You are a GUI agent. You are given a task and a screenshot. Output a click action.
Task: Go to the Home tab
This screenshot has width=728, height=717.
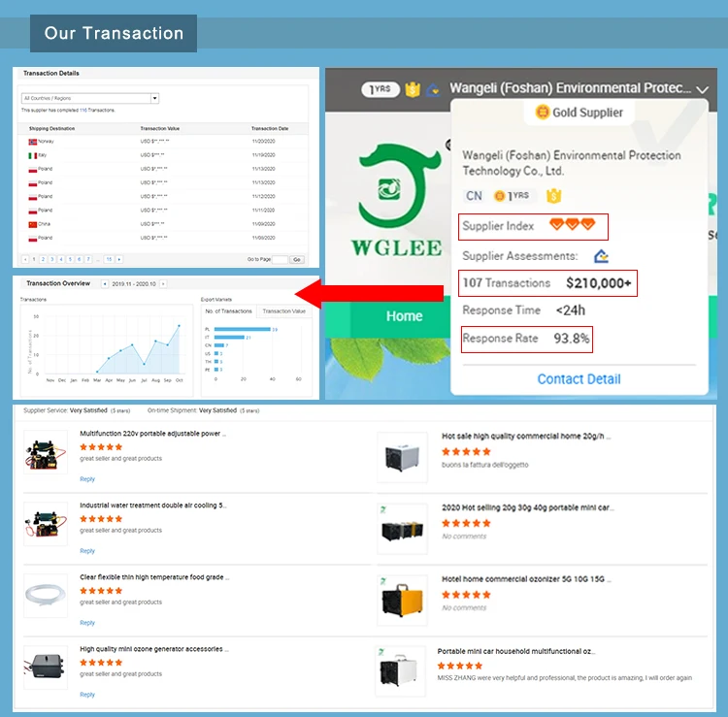click(404, 316)
